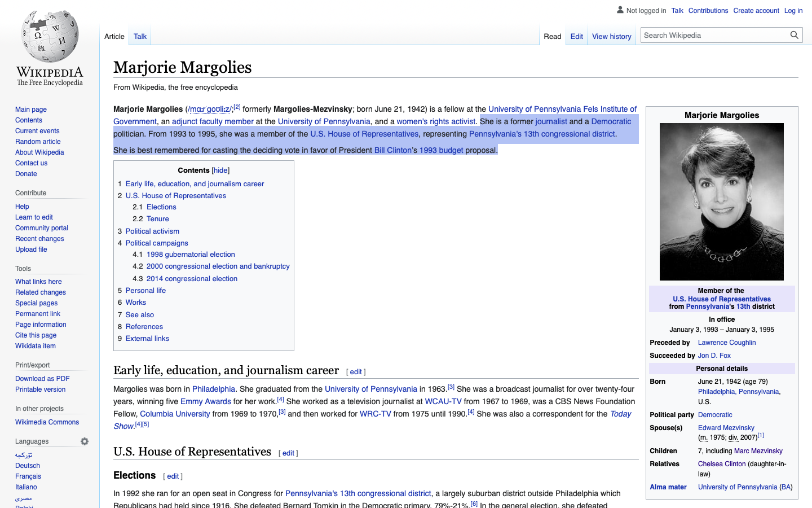Open Wikidata item link
Screen dimensions: 812x508
pyautogui.click(x=36, y=346)
